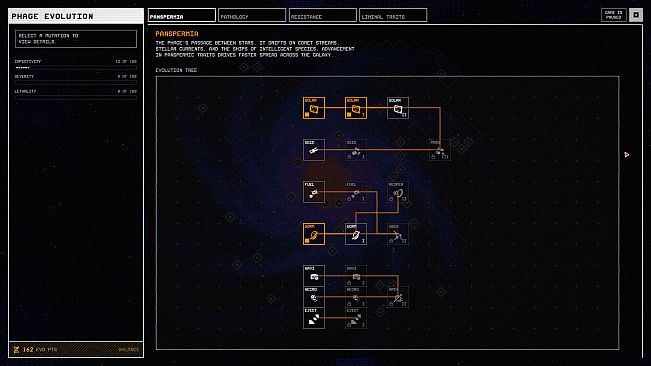
Task: Click the Infectivity progress bar
Action: (x=76, y=67)
